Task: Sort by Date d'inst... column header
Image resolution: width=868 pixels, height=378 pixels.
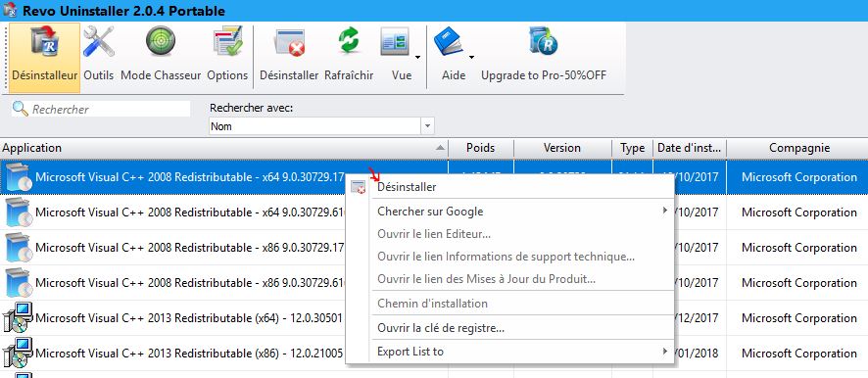Action: 689,148
